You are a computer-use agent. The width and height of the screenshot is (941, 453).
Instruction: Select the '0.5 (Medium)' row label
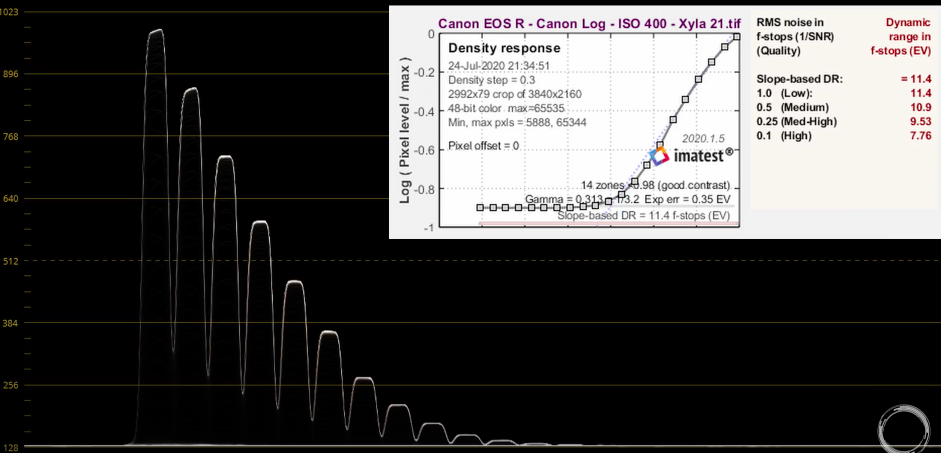[793, 108]
